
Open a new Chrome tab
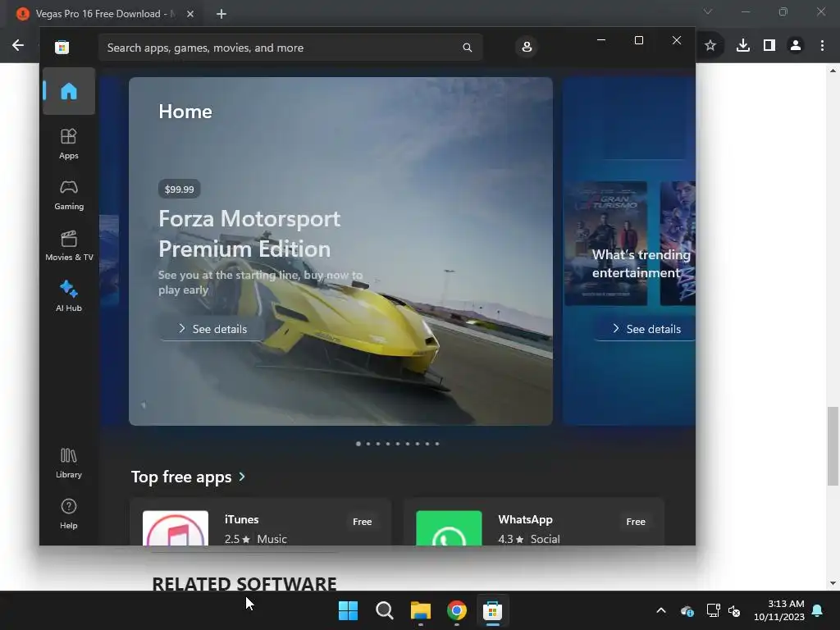[x=221, y=14]
